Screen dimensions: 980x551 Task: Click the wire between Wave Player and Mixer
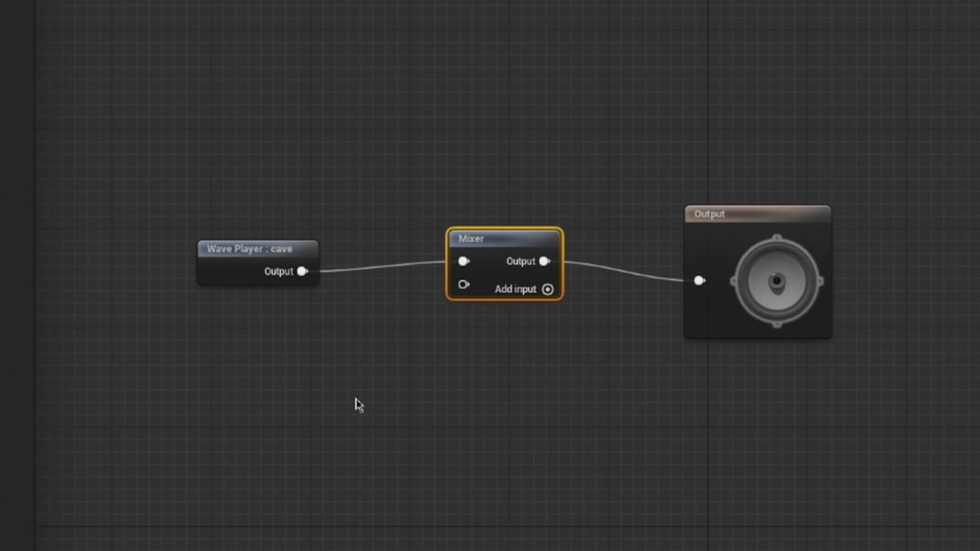(x=384, y=268)
